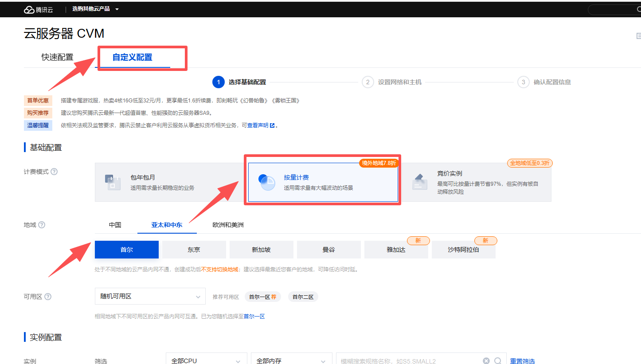Choose the 新加坡 region
Image resolution: width=641 pixels, height=364 pixels.
[262, 250]
